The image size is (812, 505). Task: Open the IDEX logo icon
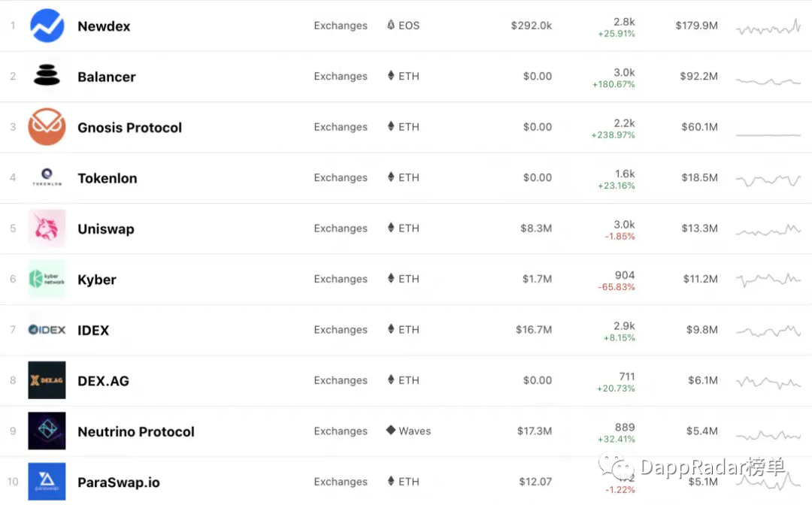point(47,330)
